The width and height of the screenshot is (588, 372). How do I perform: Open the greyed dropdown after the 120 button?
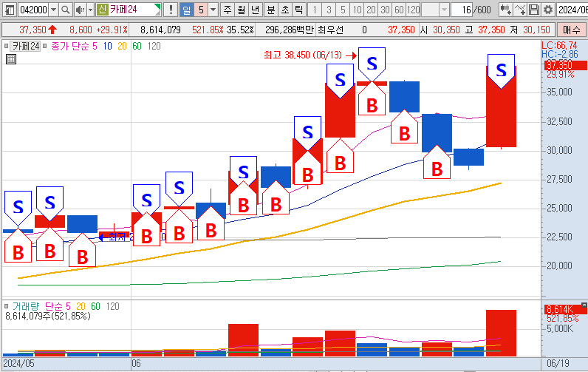pos(444,10)
